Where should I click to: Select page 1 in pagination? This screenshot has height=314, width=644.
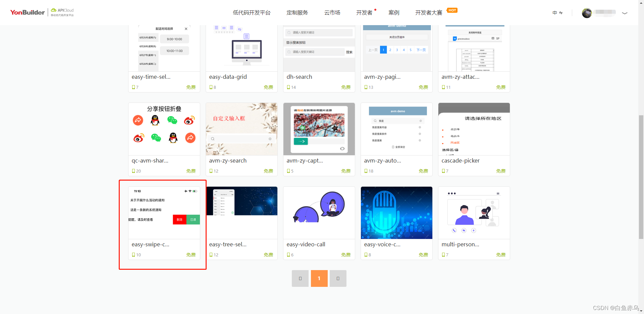[319, 278]
